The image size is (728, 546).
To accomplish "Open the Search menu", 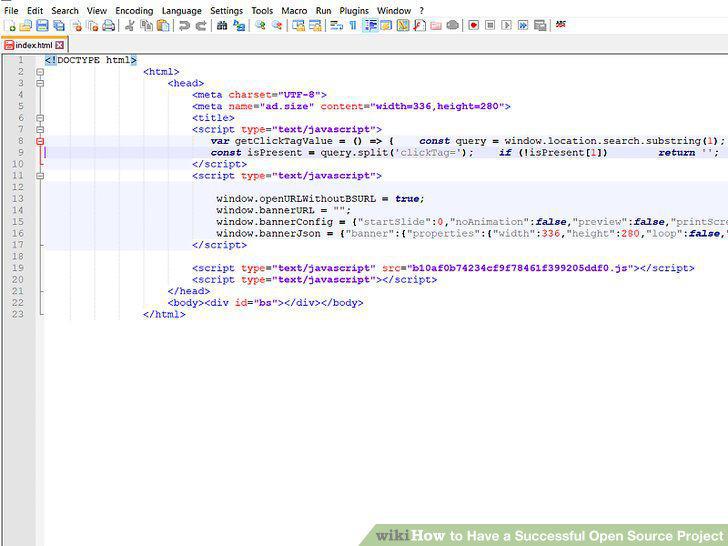I will pos(65,10).
